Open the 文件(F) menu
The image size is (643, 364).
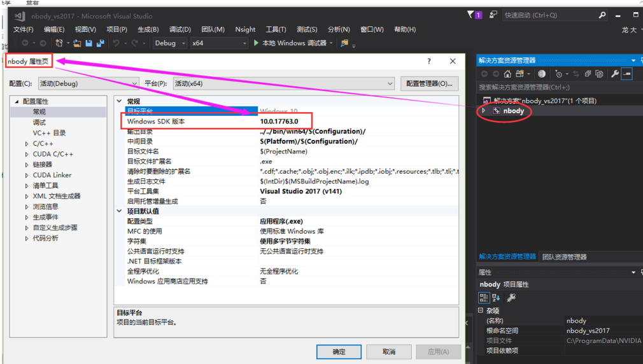24,29
